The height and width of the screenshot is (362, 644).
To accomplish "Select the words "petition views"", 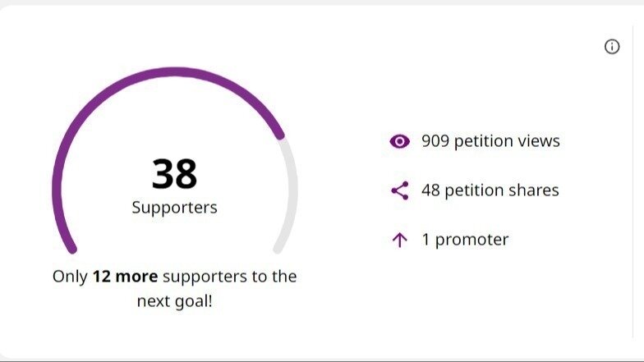I will pyautogui.click(x=509, y=141).
